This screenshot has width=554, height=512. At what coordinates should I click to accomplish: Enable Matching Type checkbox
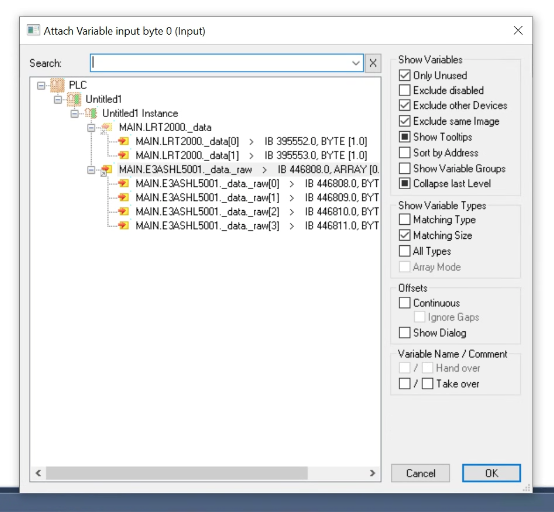405,219
